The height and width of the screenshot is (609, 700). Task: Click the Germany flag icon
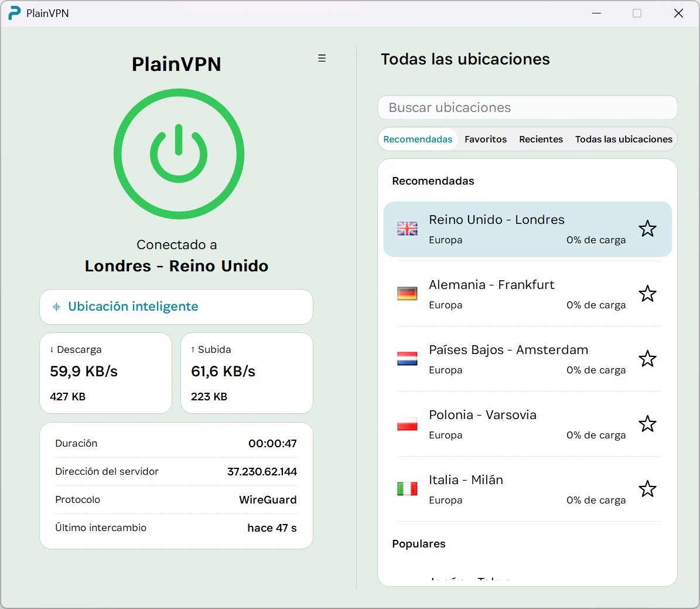pyautogui.click(x=407, y=294)
